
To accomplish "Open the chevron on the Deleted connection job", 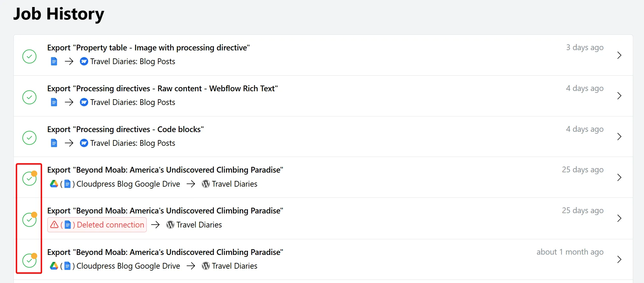I will 619,218.
